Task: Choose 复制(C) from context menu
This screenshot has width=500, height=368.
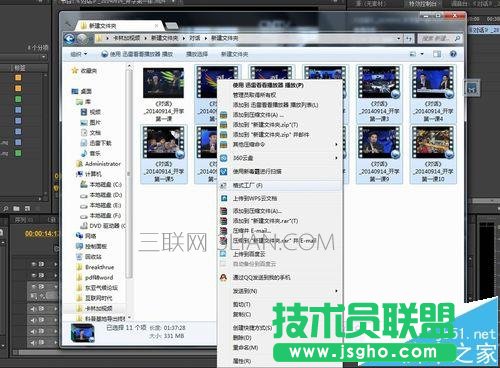Action: (x=242, y=314)
